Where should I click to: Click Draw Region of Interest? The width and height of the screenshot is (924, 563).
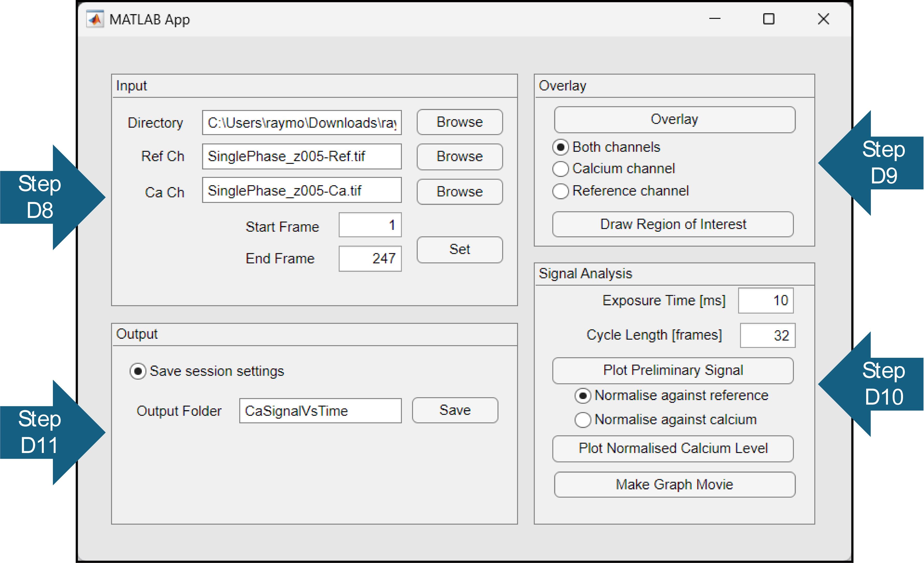point(673,224)
